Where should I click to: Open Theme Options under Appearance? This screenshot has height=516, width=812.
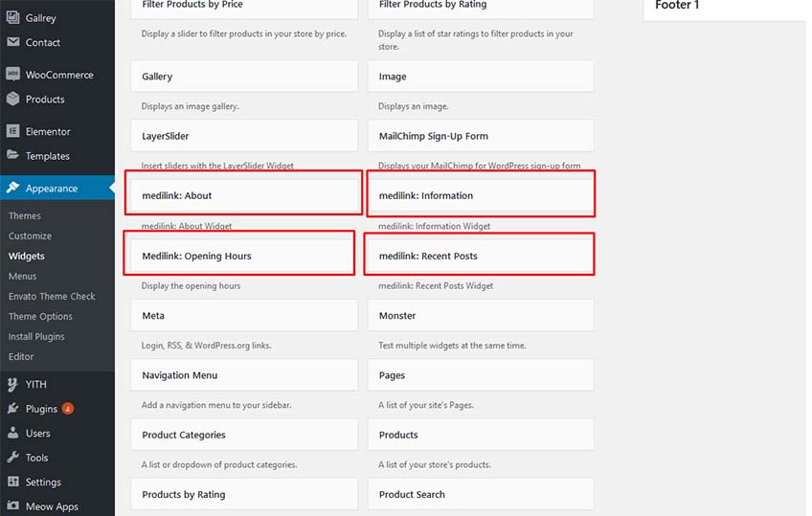pyautogui.click(x=40, y=316)
